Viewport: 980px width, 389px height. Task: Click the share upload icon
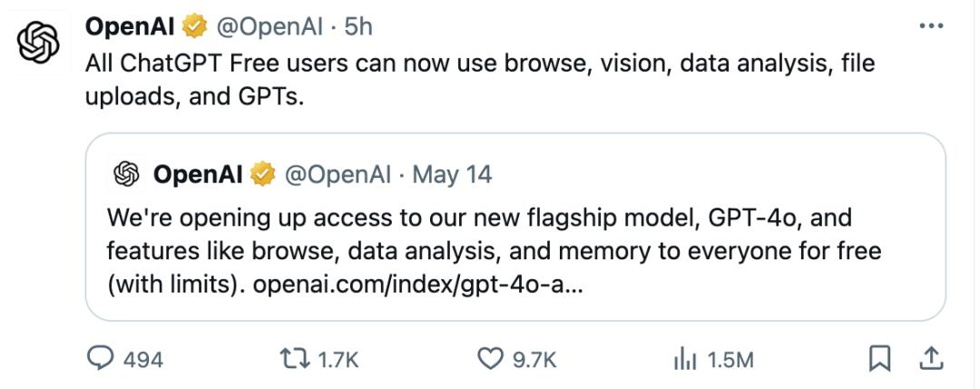(931, 359)
